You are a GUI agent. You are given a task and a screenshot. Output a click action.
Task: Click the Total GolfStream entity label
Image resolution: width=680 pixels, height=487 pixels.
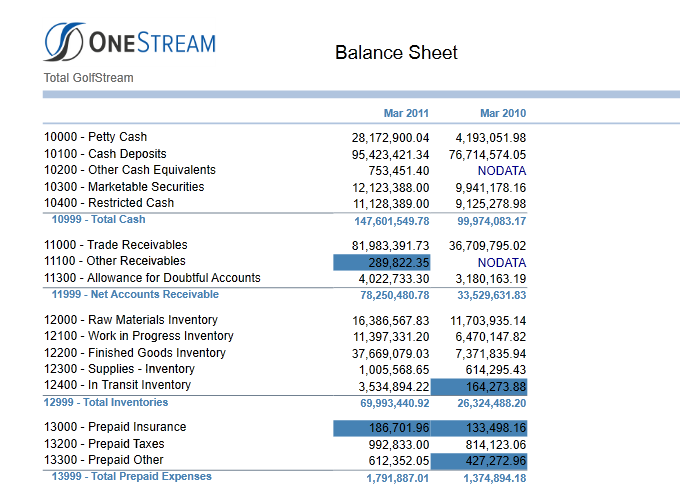(88, 78)
